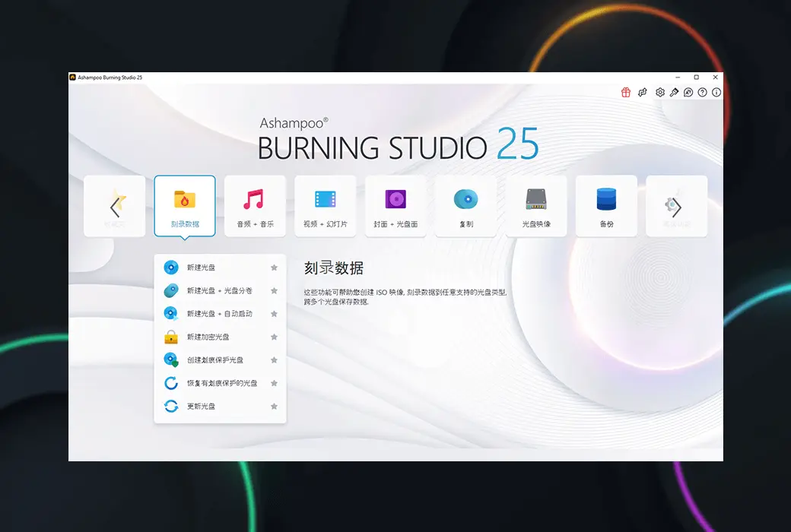The image size is (791, 532).
Task: Favorite 更新光盘 with its star
Action: 274,407
